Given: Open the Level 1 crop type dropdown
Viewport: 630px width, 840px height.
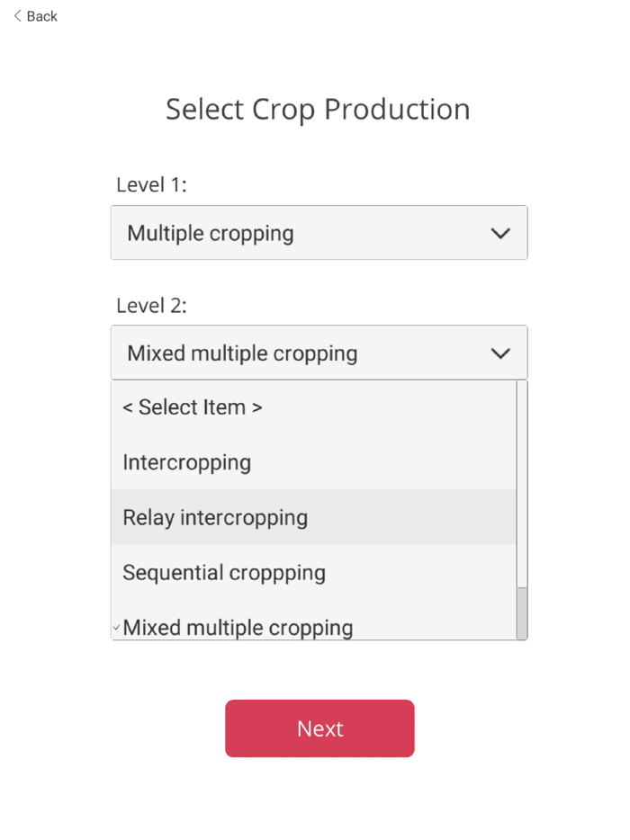Looking at the screenshot, I should pos(319,233).
